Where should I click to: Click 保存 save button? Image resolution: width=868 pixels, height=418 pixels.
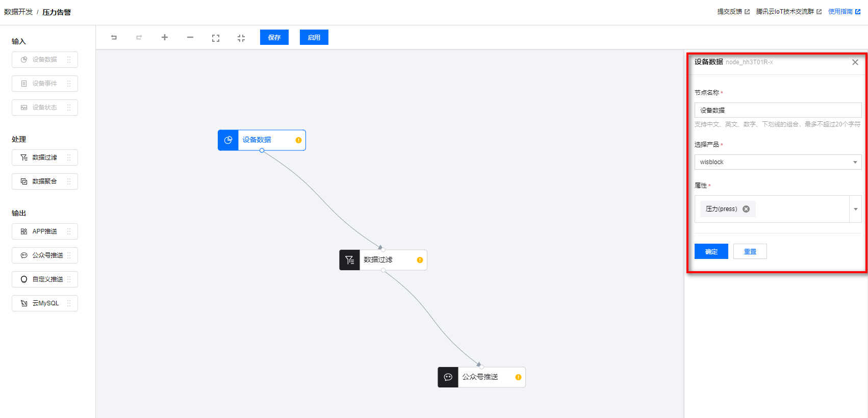coord(274,37)
